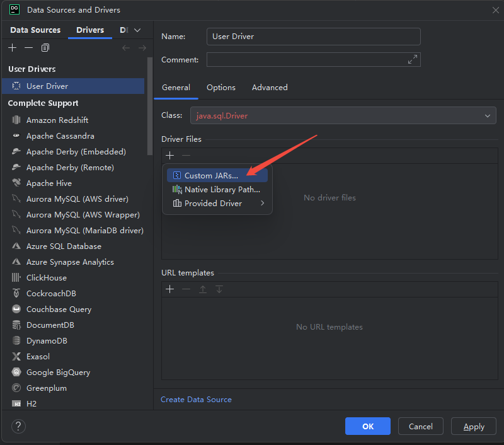Select the Drivers tab
This screenshot has height=445, width=504.
[90, 30]
